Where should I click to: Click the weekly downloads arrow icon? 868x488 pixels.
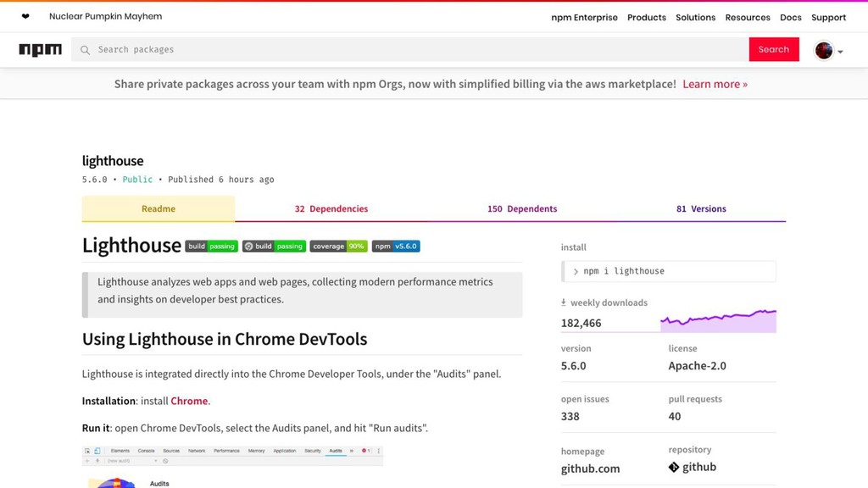pos(564,302)
